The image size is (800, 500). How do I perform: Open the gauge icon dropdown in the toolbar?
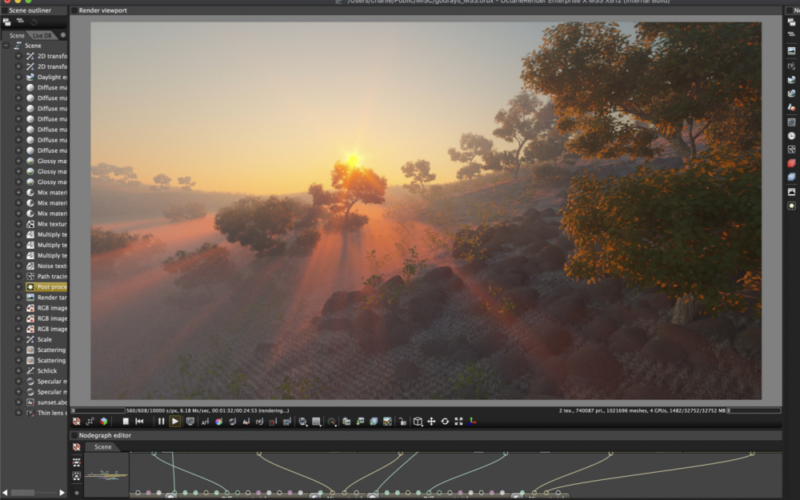click(332, 421)
